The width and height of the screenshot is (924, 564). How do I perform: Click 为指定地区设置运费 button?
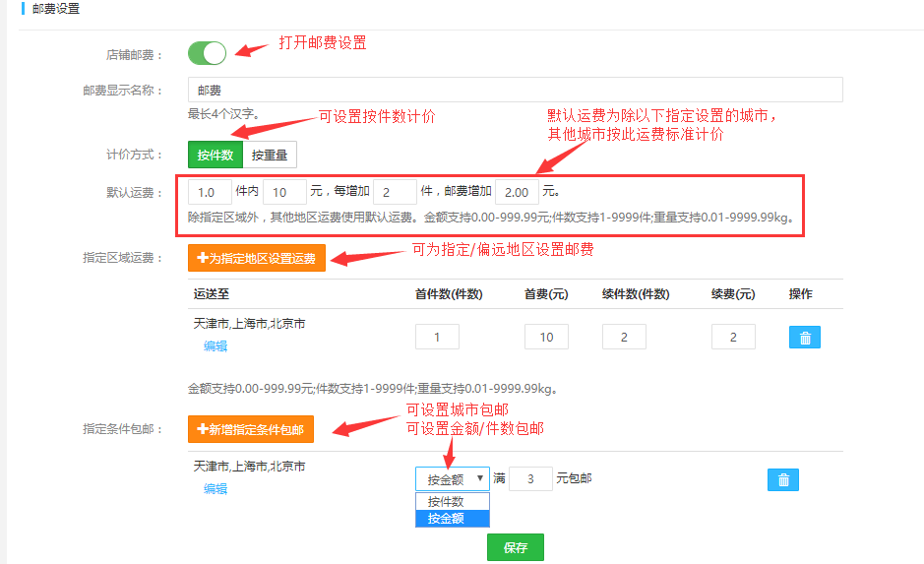(x=256, y=259)
